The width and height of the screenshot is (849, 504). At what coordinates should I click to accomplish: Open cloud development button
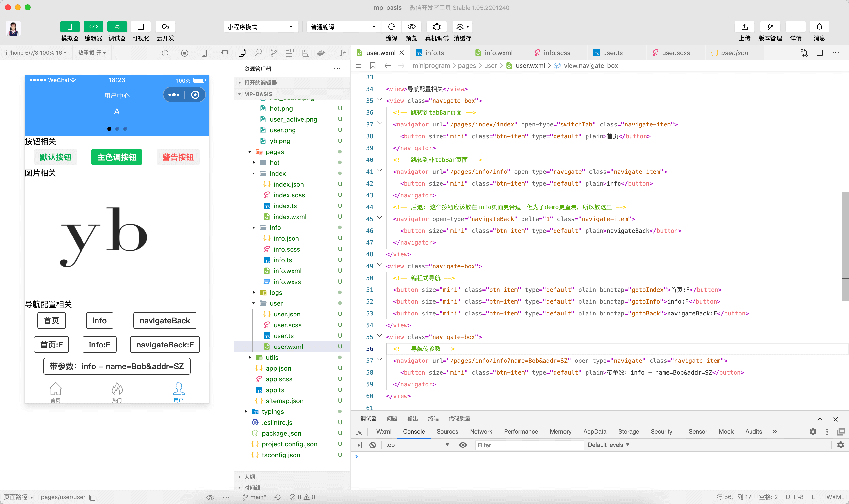point(165,27)
